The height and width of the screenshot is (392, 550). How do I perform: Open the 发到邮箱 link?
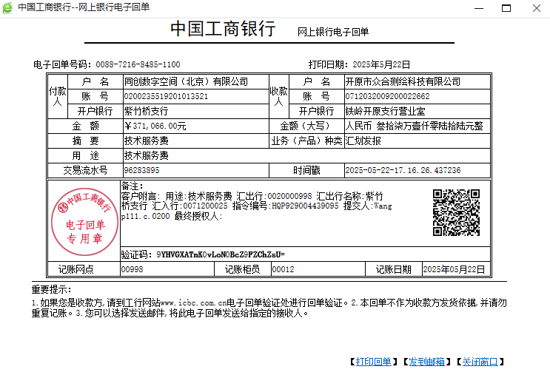pyautogui.click(x=427, y=362)
